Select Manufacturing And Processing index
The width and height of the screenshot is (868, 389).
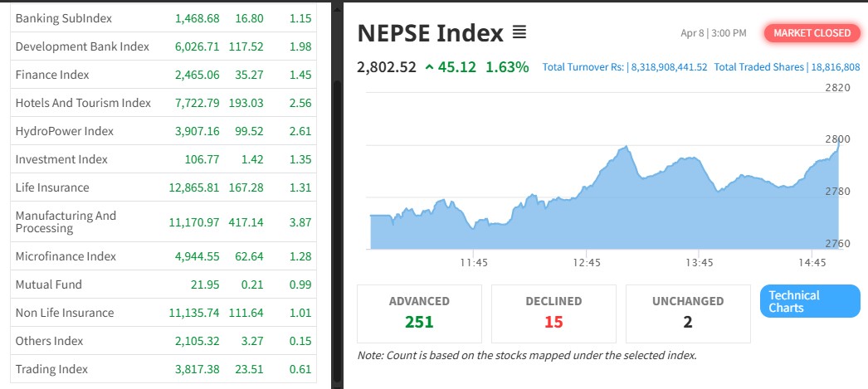(x=66, y=221)
